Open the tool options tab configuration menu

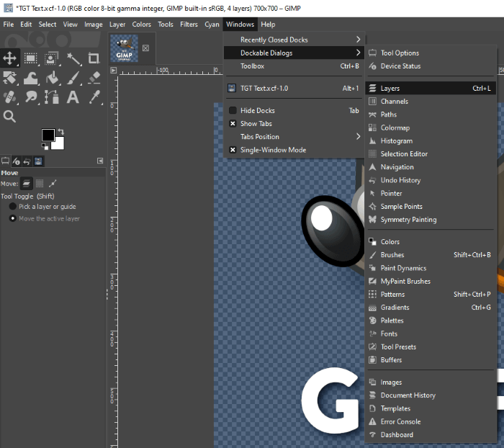click(x=100, y=161)
